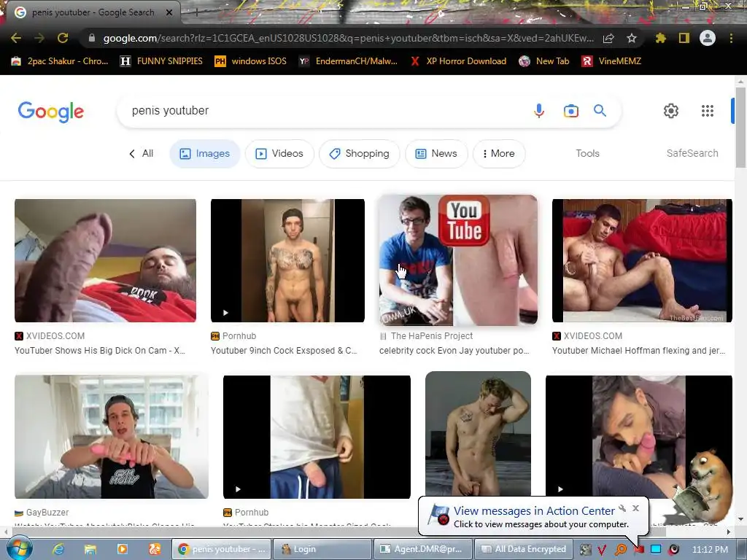Image resolution: width=747 pixels, height=560 pixels.
Task: Close the Google Search tab
Action: [169, 12]
